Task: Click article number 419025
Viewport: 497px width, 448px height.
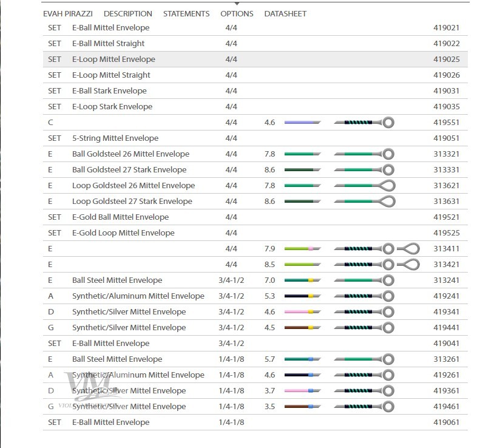Action: (446, 59)
